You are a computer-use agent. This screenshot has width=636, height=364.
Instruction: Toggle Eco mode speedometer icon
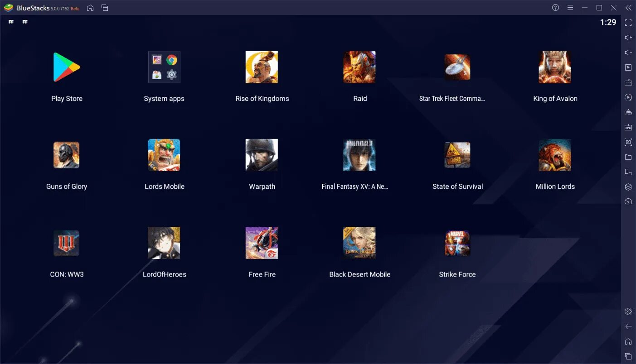pos(628,202)
